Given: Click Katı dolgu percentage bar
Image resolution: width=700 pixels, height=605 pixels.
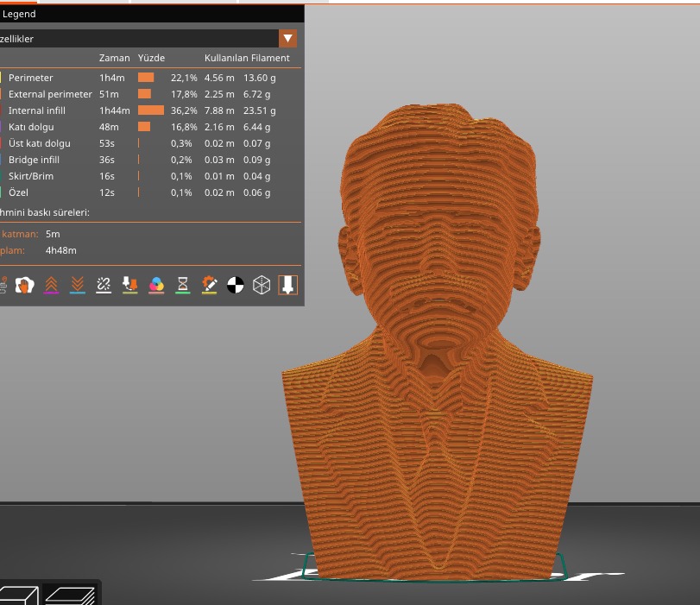Looking at the screenshot, I should point(144,127).
